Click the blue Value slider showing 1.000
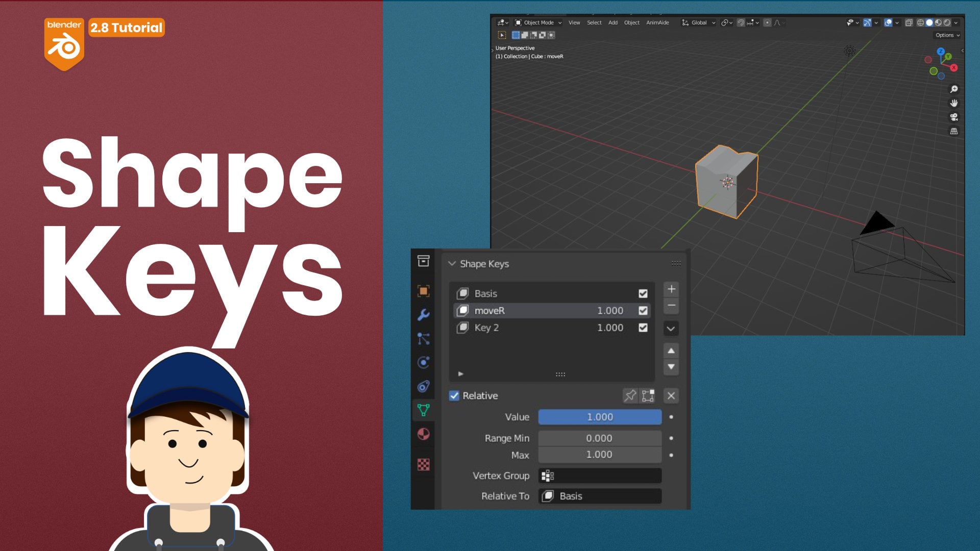The height and width of the screenshot is (551, 980). [x=600, y=417]
